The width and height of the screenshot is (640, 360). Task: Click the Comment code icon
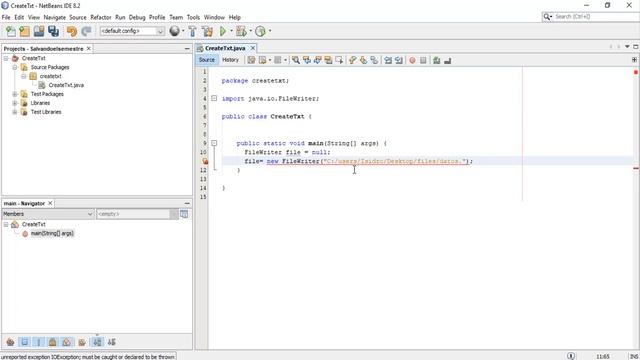pyautogui.click(x=437, y=60)
